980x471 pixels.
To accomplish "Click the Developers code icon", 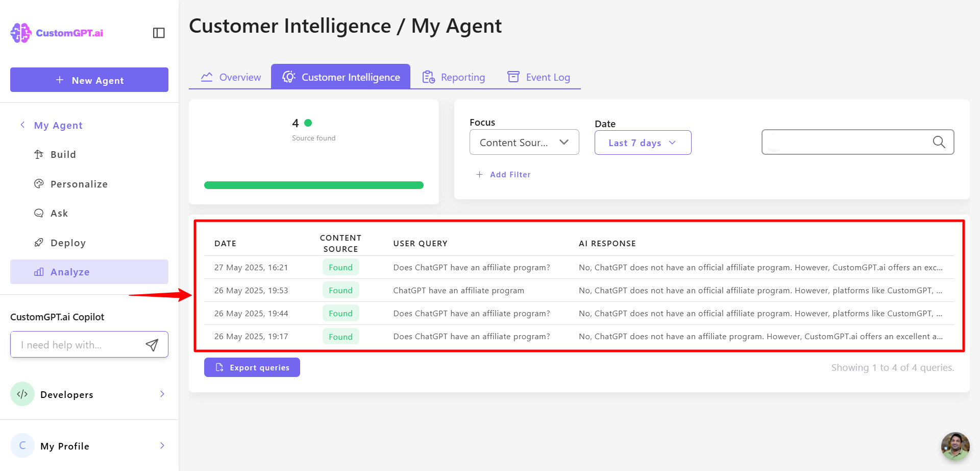I will pyautogui.click(x=22, y=394).
